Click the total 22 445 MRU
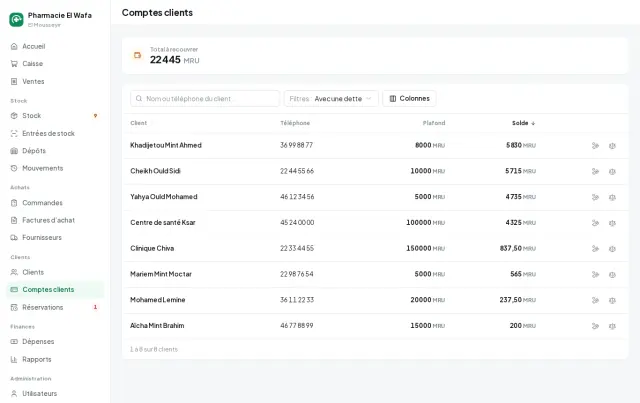Screen dimensions: 640x403 pyautogui.click(x=174, y=60)
